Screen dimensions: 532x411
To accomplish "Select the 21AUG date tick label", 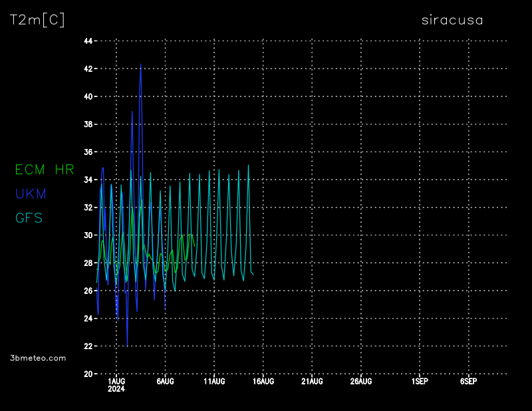I will [x=312, y=382].
